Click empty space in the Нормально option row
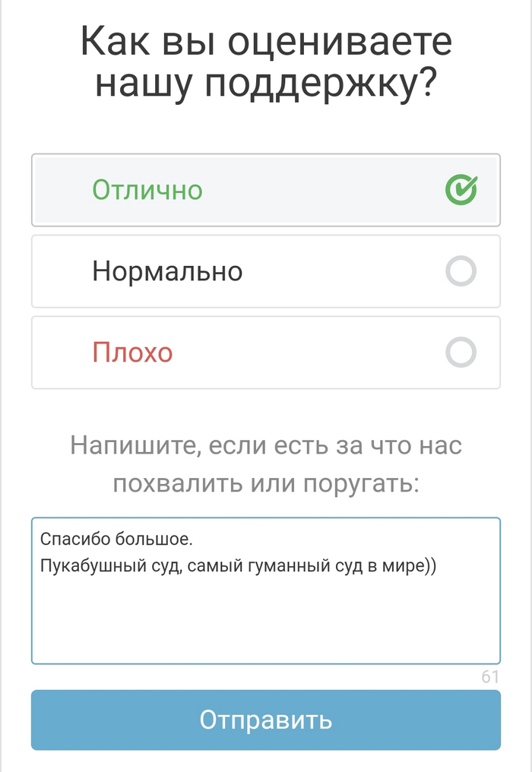The width and height of the screenshot is (532, 772). pyautogui.click(x=342, y=271)
